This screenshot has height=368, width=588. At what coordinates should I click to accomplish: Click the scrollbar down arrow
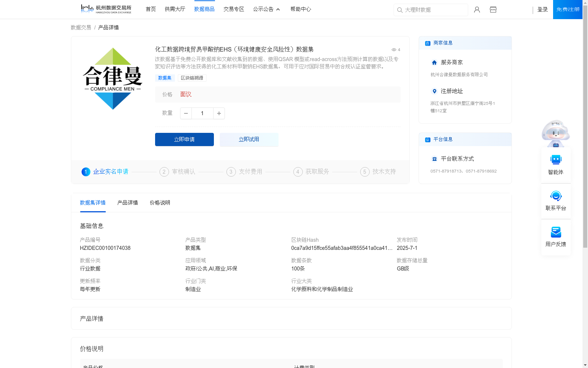click(585, 365)
